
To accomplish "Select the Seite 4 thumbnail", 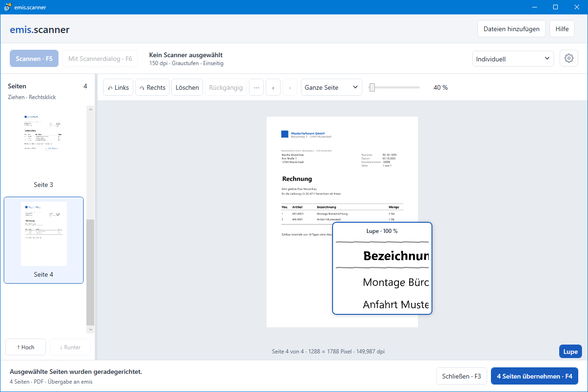I will (44, 240).
